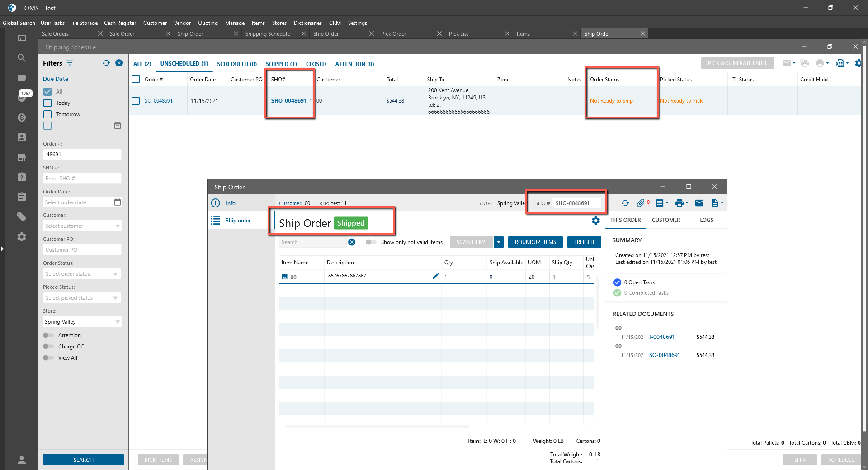Open invoice link I-0048691
The image size is (868, 470).
pos(661,337)
